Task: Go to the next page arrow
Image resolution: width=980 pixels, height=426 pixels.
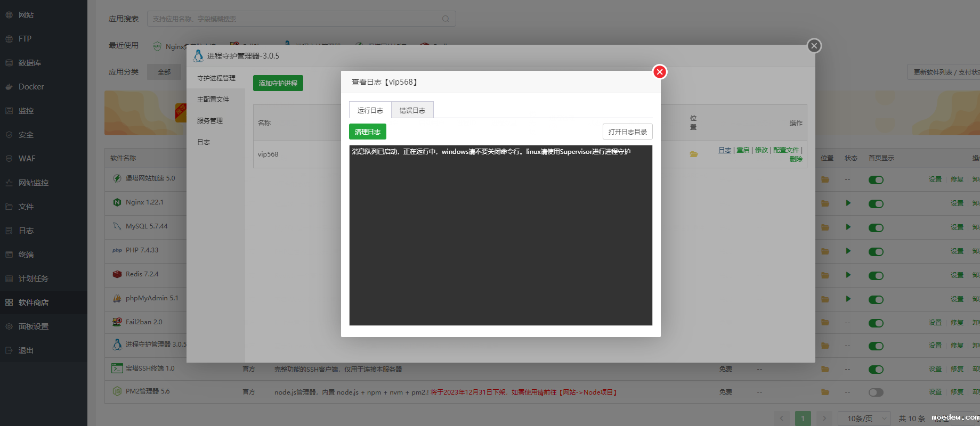Action: click(x=824, y=419)
